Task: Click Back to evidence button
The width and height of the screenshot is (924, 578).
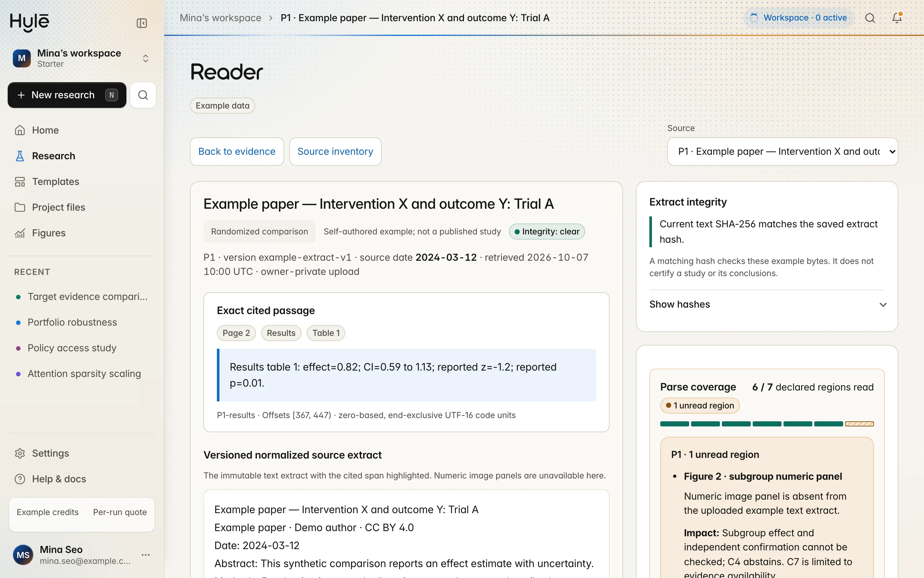Action: (237, 151)
